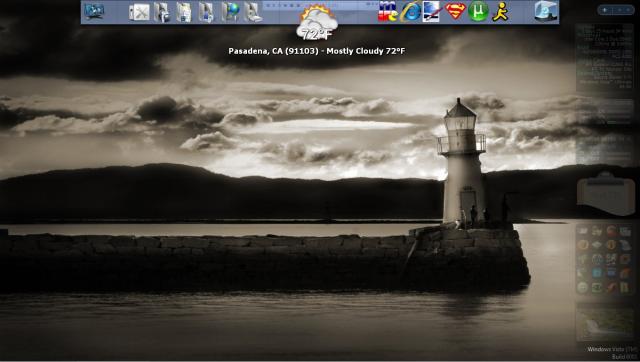Launch uTorrent from the dock
This screenshot has height=362, width=640.
pos(478,11)
